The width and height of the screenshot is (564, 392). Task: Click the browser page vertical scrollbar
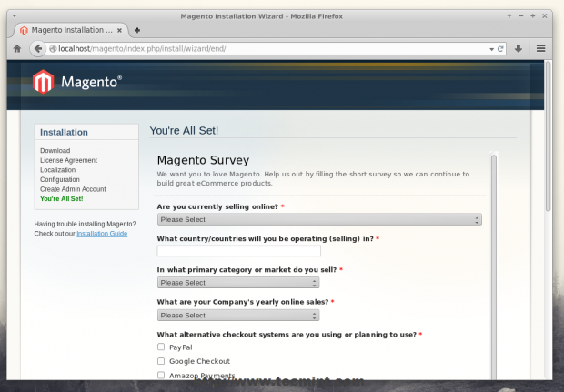point(548,136)
